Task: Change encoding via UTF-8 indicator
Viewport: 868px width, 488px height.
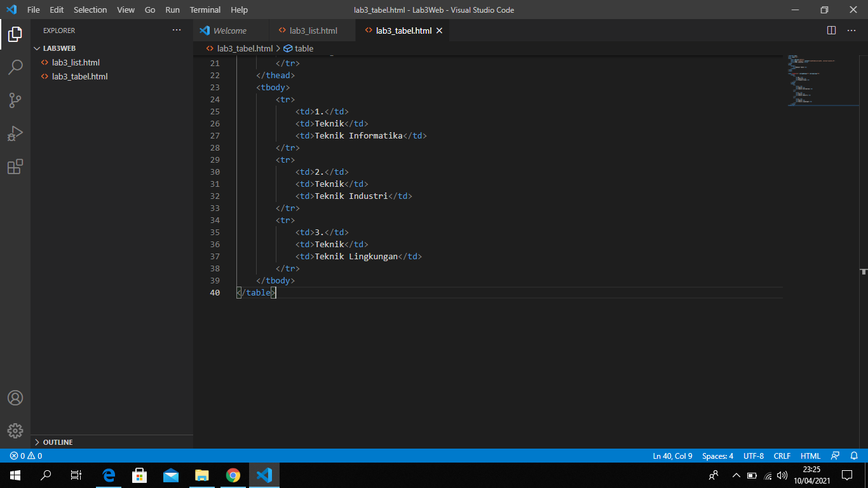Action: (x=754, y=456)
